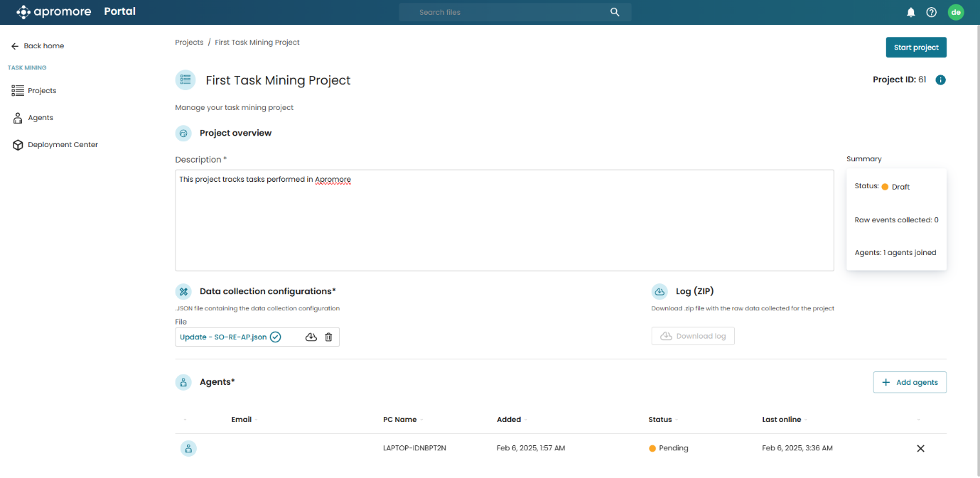Click the search magnifier icon

(x=615, y=12)
